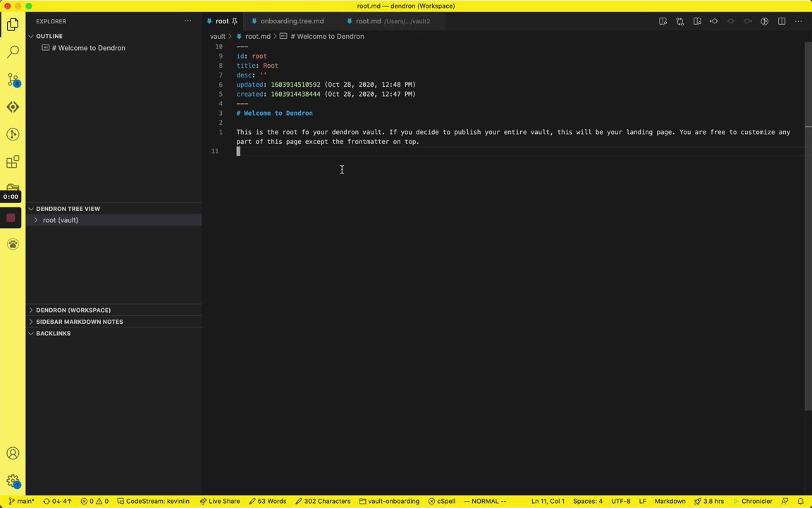
Task: Stop the screen recording red button
Action: coord(11,218)
